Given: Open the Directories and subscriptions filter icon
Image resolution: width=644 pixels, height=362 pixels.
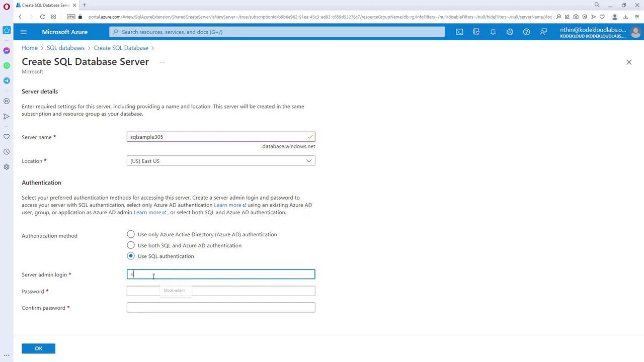Looking at the screenshot, I should 476,32.
